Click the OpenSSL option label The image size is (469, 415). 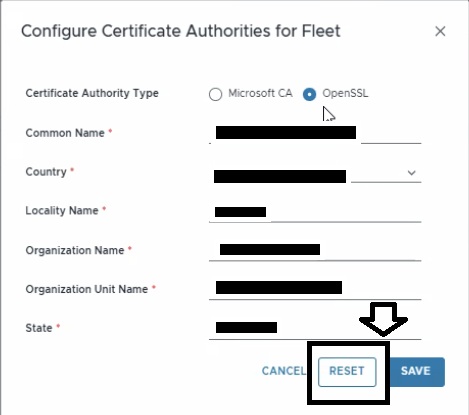(345, 93)
